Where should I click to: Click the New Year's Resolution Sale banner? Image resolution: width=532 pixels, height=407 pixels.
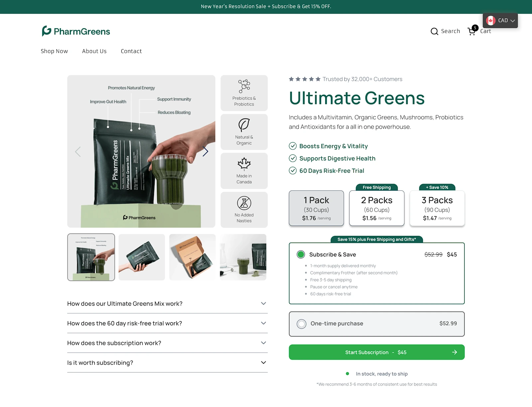[266, 7]
